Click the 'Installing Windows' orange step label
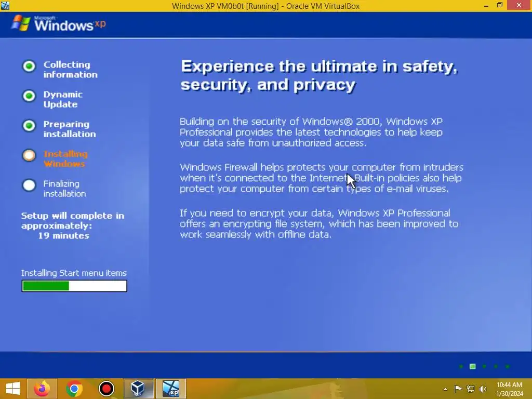Viewport: 532px width, 399px height. (x=65, y=159)
